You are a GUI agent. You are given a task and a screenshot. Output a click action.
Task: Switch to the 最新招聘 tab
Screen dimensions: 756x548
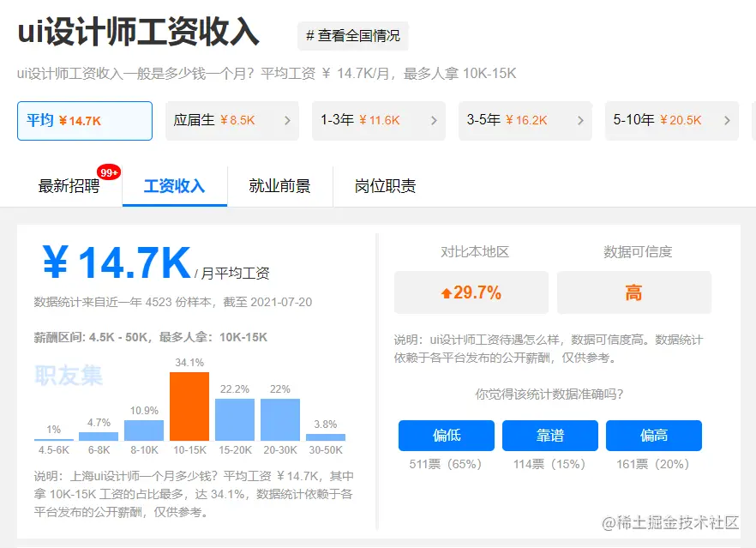[69, 186]
